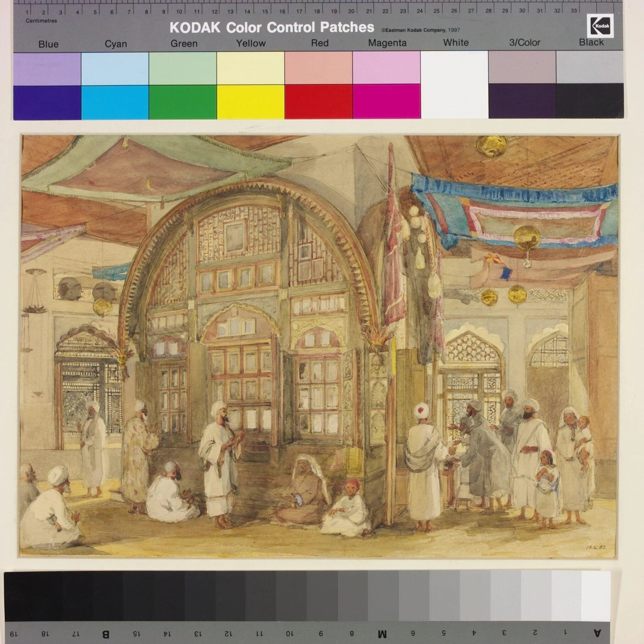Pick the pale cyan tint patch
The height and width of the screenshot is (644, 644).
click(115, 69)
